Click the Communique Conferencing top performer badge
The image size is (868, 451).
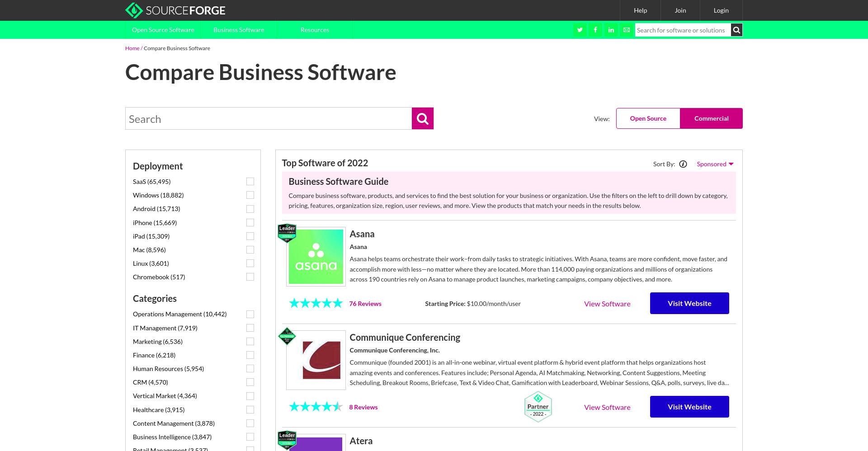point(287,336)
